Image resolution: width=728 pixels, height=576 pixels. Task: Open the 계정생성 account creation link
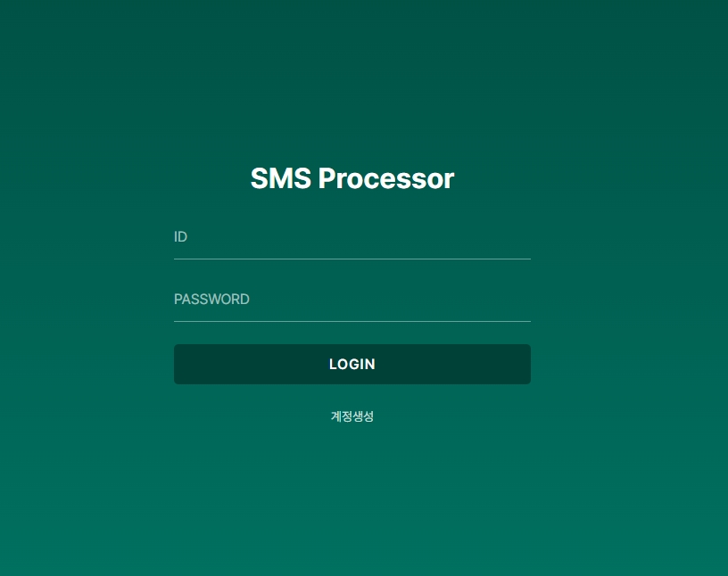[352, 416]
